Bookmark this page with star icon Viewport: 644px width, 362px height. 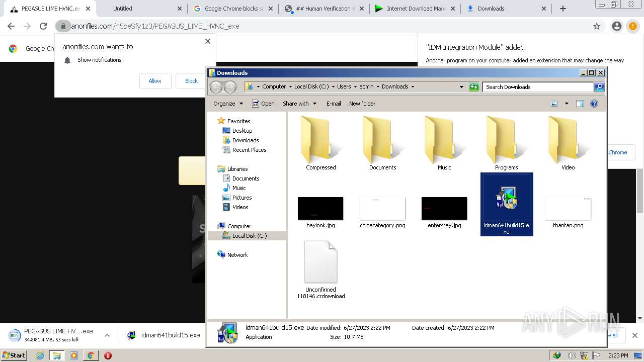pos(597,26)
